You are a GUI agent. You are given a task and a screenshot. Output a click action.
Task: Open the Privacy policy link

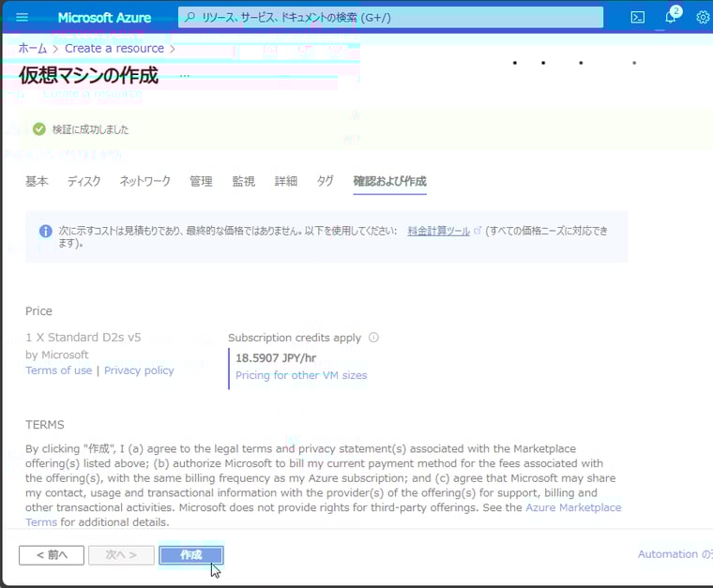pyautogui.click(x=139, y=370)
